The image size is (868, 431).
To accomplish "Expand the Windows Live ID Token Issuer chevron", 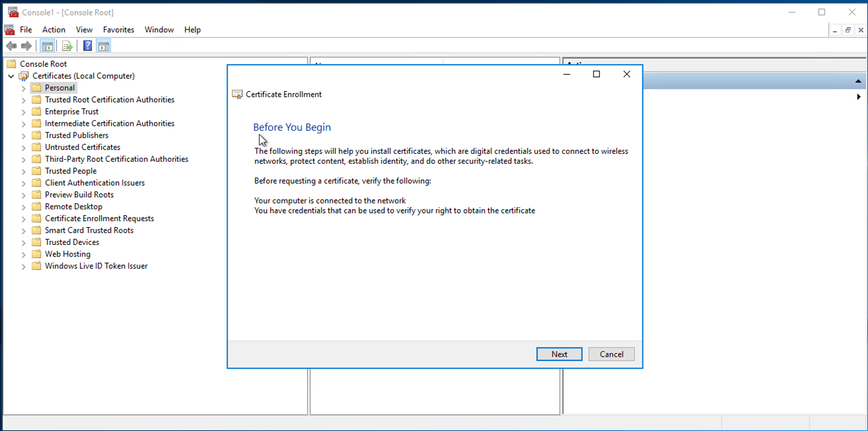I will pyautogui.click(x=23, y=267).
